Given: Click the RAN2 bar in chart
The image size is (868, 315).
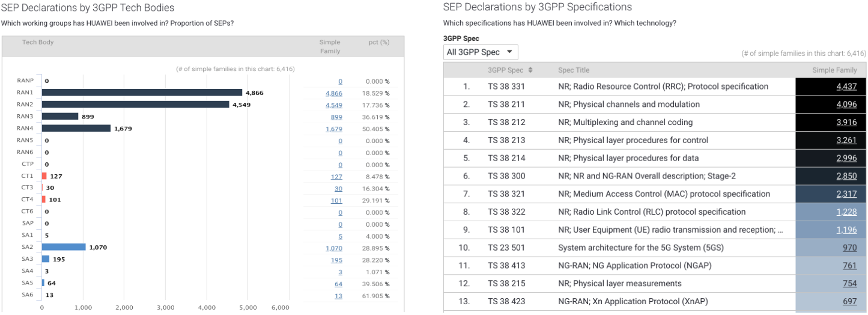Looking at the screenshot, I should tap(135, 105).
